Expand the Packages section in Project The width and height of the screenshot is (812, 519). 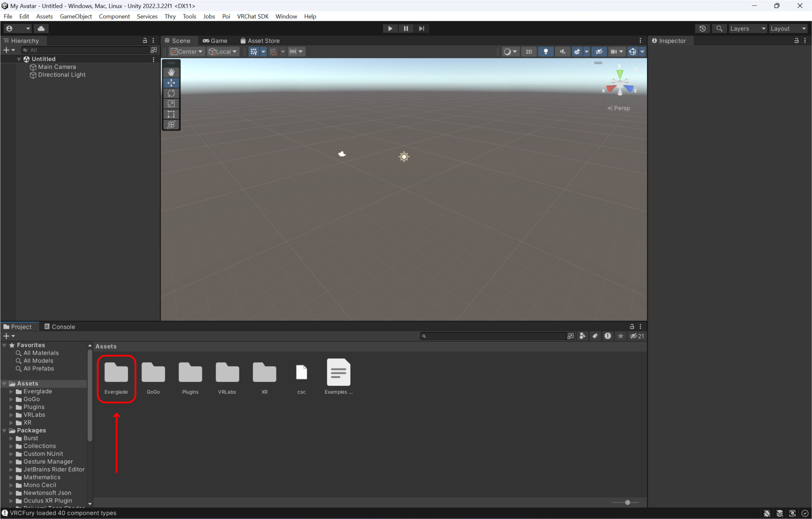[x=5, y=430]
